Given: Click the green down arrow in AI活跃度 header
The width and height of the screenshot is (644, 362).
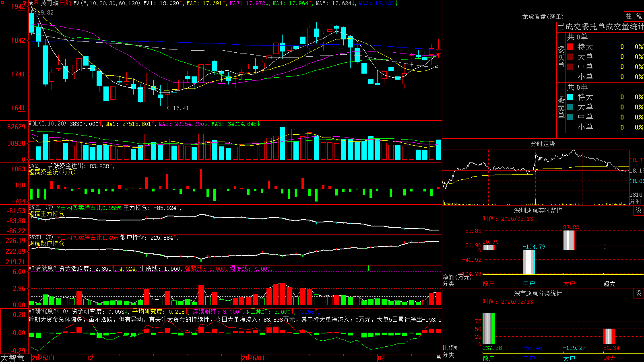Looking at the screenshot, I should coord(368,268).
